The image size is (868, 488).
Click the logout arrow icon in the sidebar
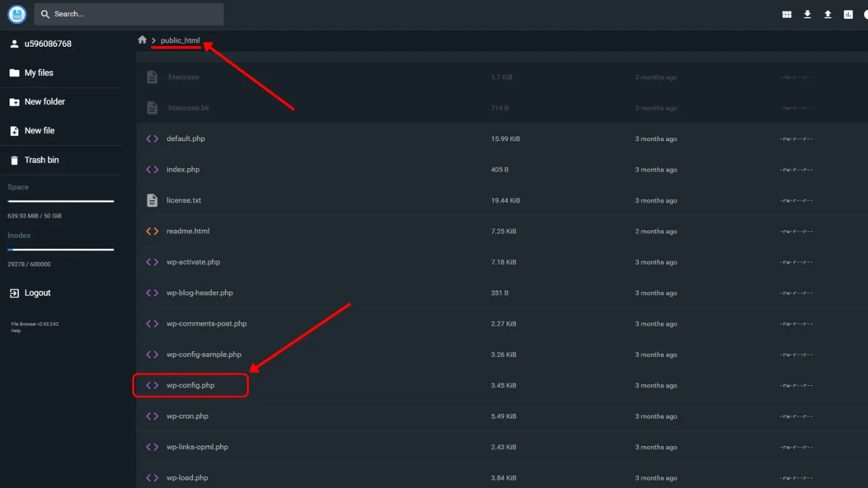pyautogui.click(x=14, y=293)
